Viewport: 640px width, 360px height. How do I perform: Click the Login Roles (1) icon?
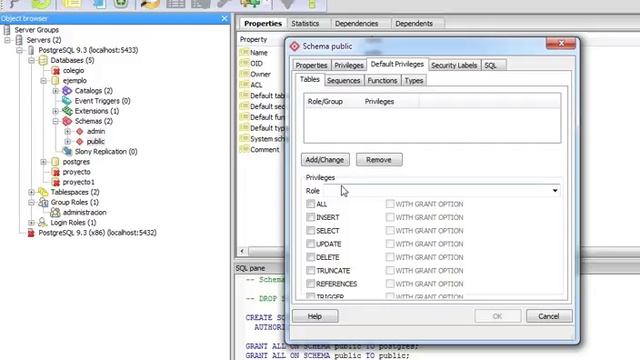[x=43, y=222]
